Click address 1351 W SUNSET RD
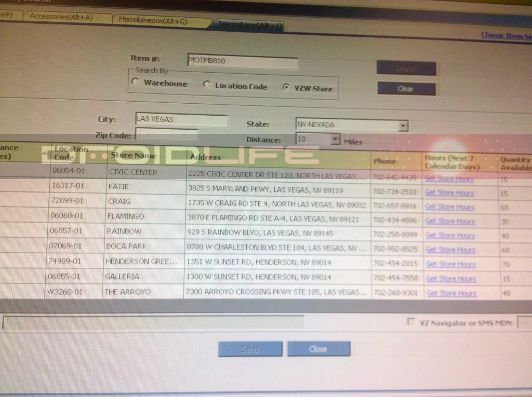The image size is (532, 397). click(259, 262)
